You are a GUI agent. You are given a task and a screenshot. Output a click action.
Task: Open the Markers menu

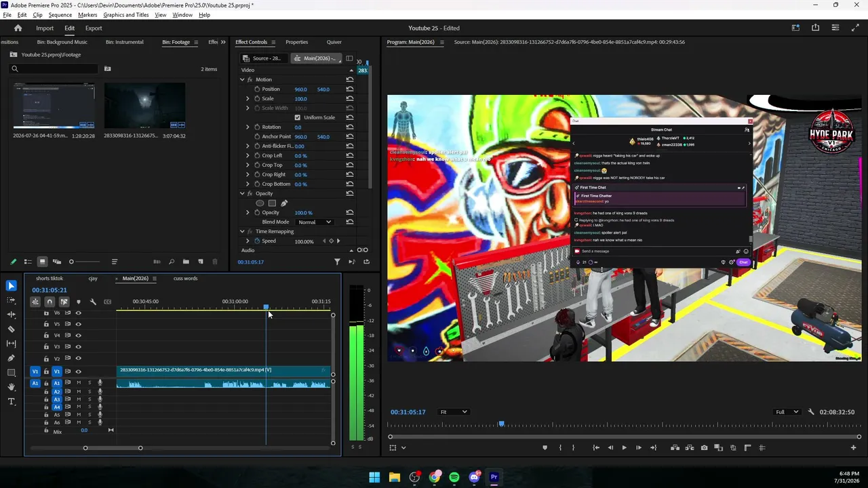(x=87, y=15)
